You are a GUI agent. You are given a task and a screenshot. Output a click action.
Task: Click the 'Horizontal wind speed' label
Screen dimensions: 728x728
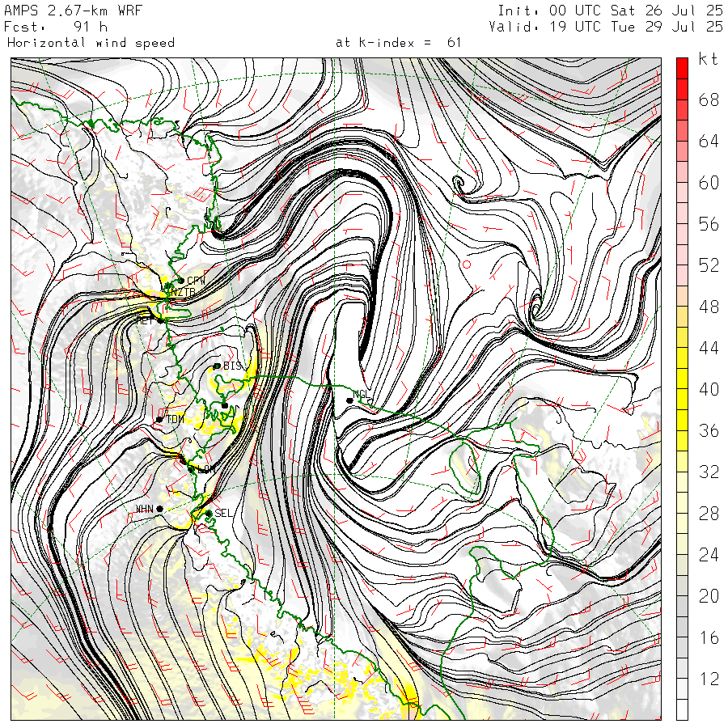click(x=91, y=43)
